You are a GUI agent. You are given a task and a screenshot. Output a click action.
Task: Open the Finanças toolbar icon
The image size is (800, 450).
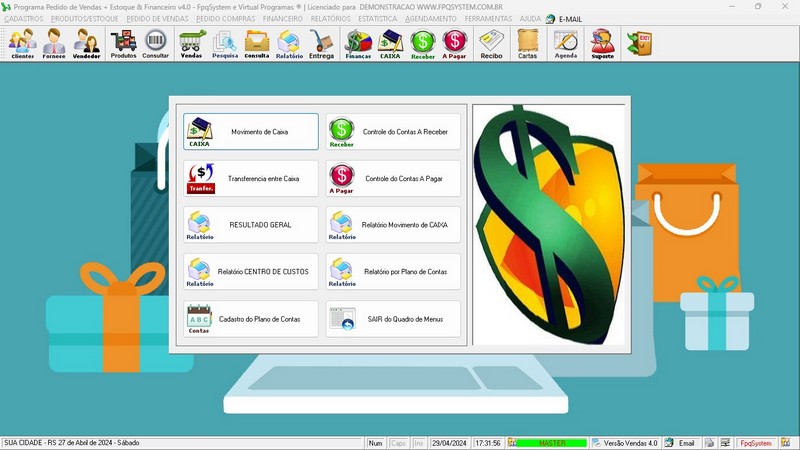[x=358, y=44]
